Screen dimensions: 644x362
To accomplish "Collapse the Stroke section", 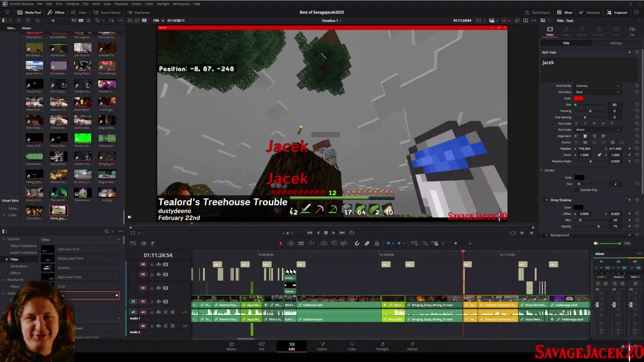I will (x=541, y=170).
